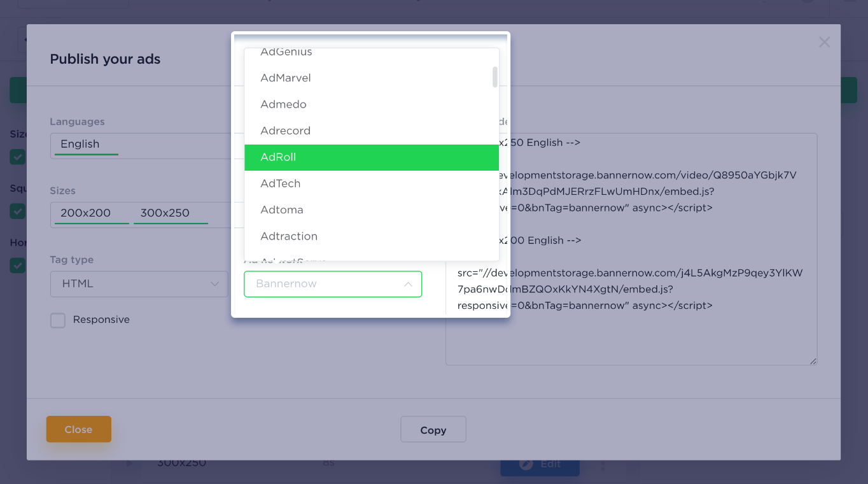Click the English language tag
The height and width of the screenshot is (484, 868).
pyautogui.click(x=86, y=145)
